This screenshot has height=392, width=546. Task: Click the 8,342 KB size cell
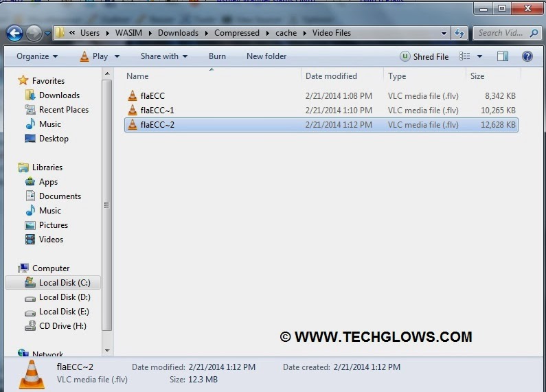tap(500, 96)
